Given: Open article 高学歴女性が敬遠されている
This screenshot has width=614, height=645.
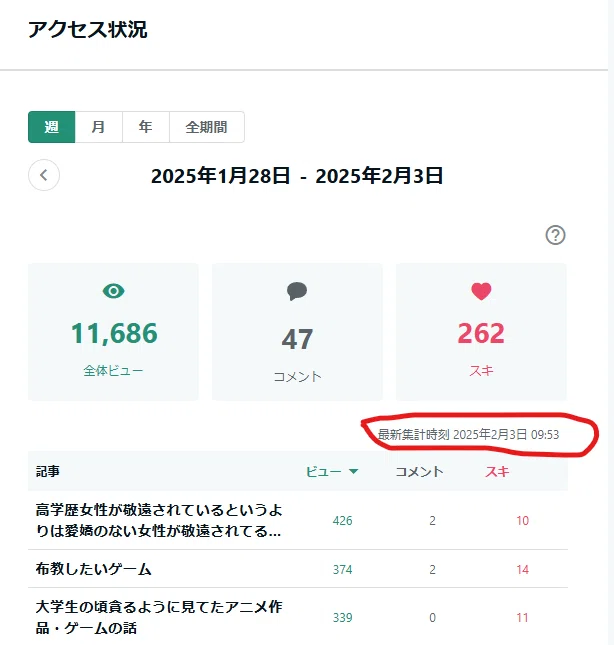Looking at the screenshot, I should 159,520.
